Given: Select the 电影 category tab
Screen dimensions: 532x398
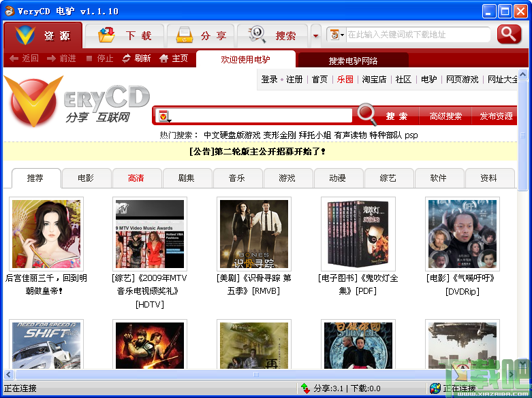Looking at the screenshot, I should [86, 178].
